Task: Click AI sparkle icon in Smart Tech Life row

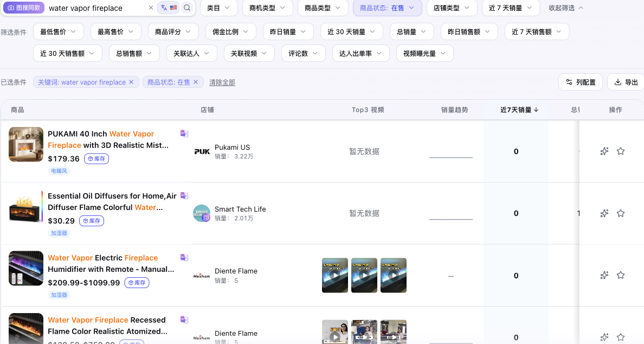Action: click(604, 213)
